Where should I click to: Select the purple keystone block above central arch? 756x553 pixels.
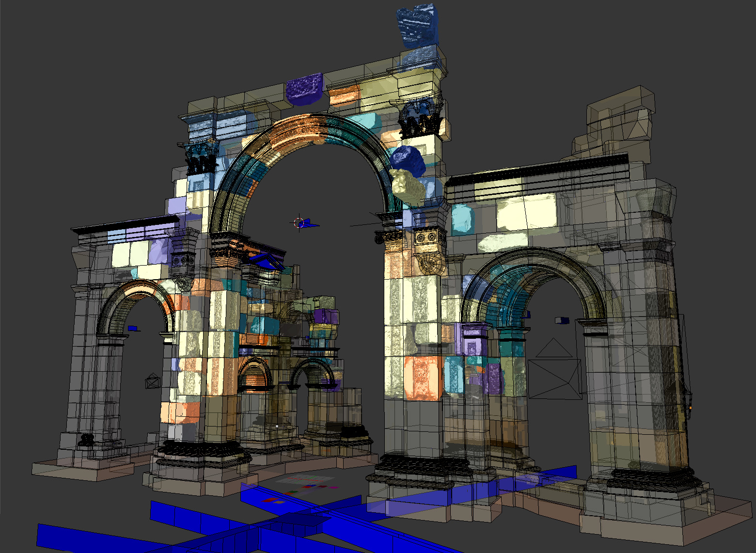coord(304,89)
